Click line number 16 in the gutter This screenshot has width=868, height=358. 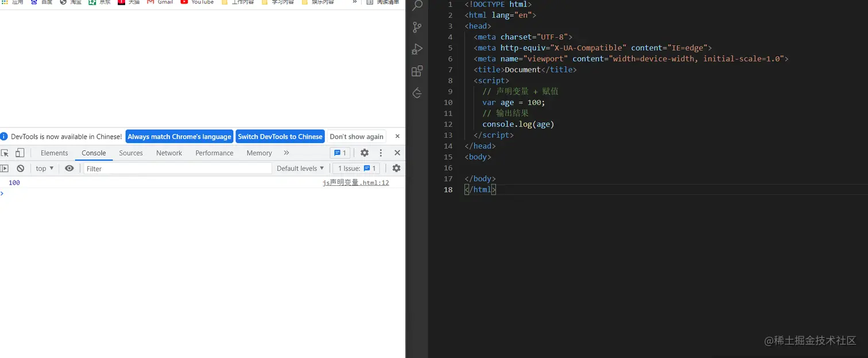point(448,168)
